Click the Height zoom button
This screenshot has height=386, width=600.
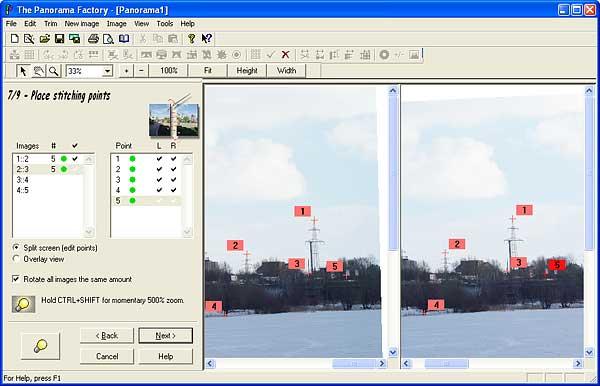(x=247, y=71)
